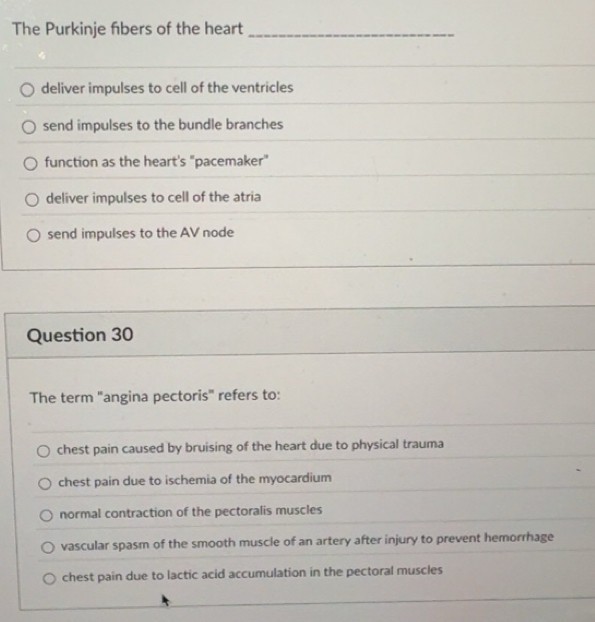Click the label text 'deliver impulses to cell of the atria'

(154, 197)
